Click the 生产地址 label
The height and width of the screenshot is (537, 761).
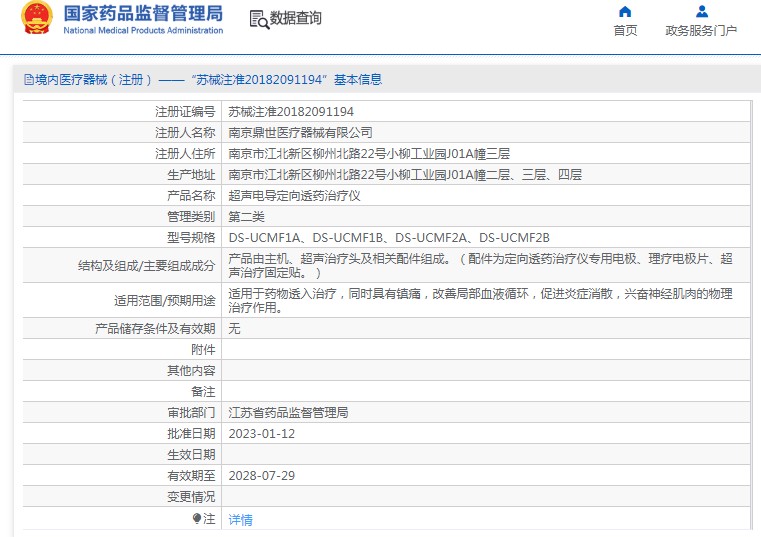pyautogui.click(x=191, y=174)
